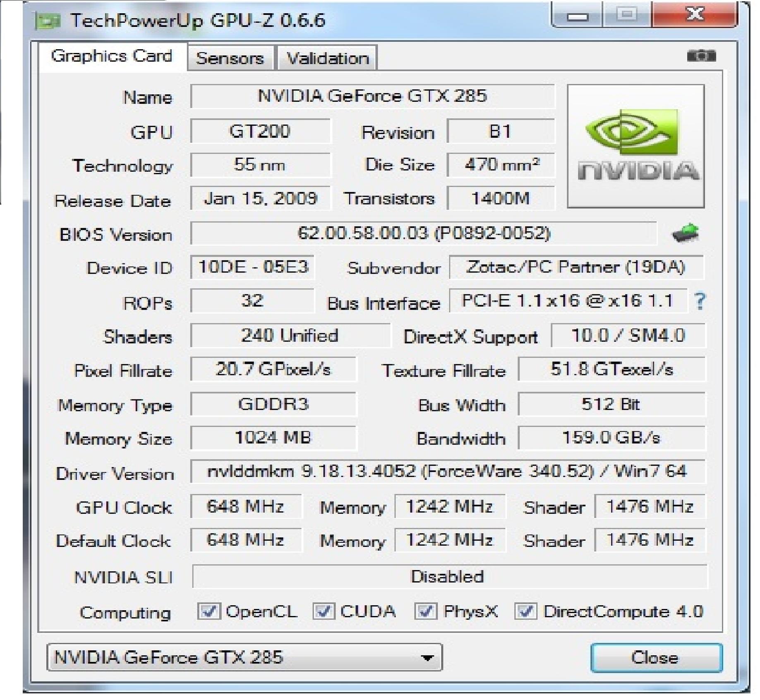Click the Device ID field 10DE - 05E3
Image resolution: width=760 pixels, height=700 pixels.
click(252, 267)
